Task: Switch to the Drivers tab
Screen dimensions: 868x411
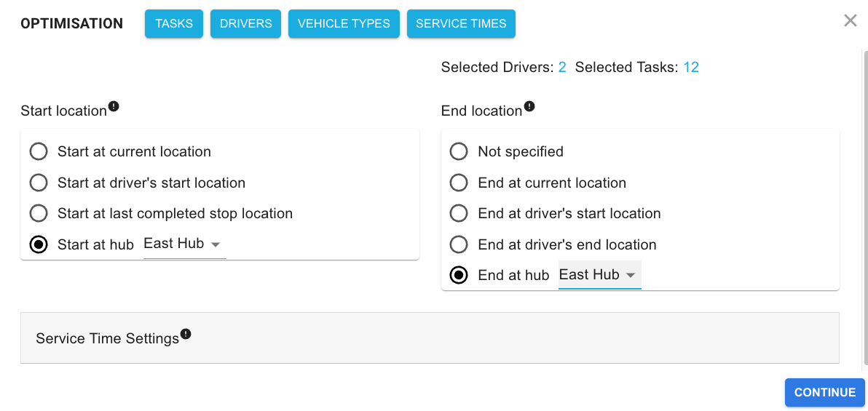Action: point(246,24)
